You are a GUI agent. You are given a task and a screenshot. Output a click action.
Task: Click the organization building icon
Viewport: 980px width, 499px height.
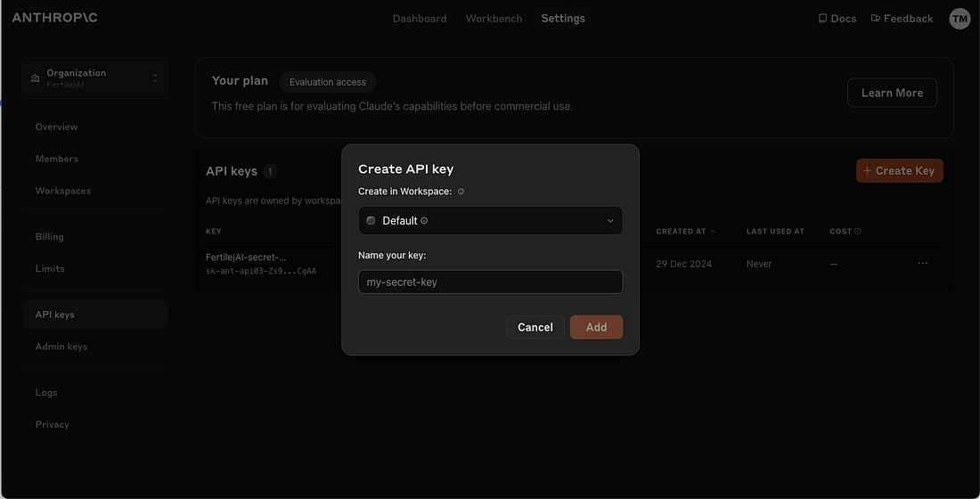35,78
